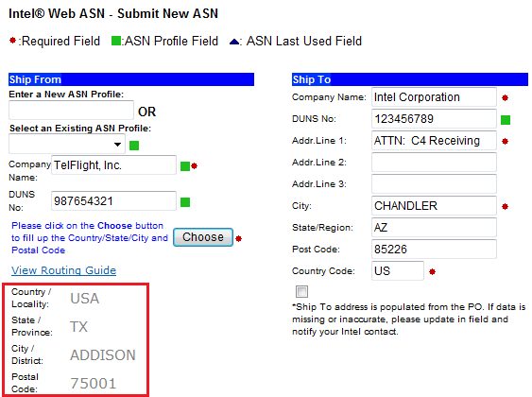Expand the Select an Existing ASN Profile dropdown
This screenshot has width=532, height=397.
(x=67, y=145)
